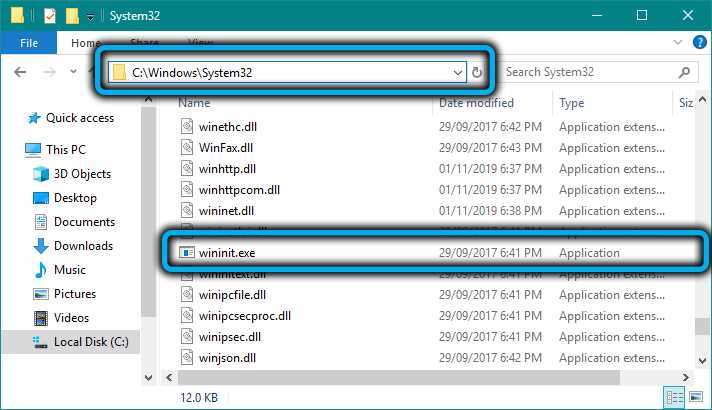Click the horizontal scrollbar left arrow
The width and height of the screenshot is (712, 410).
169,377
